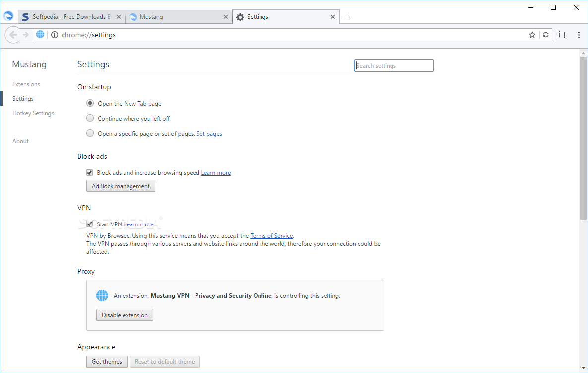Click Disable extension button
This screenshot has height=373, width=588.
click(125, 315)
